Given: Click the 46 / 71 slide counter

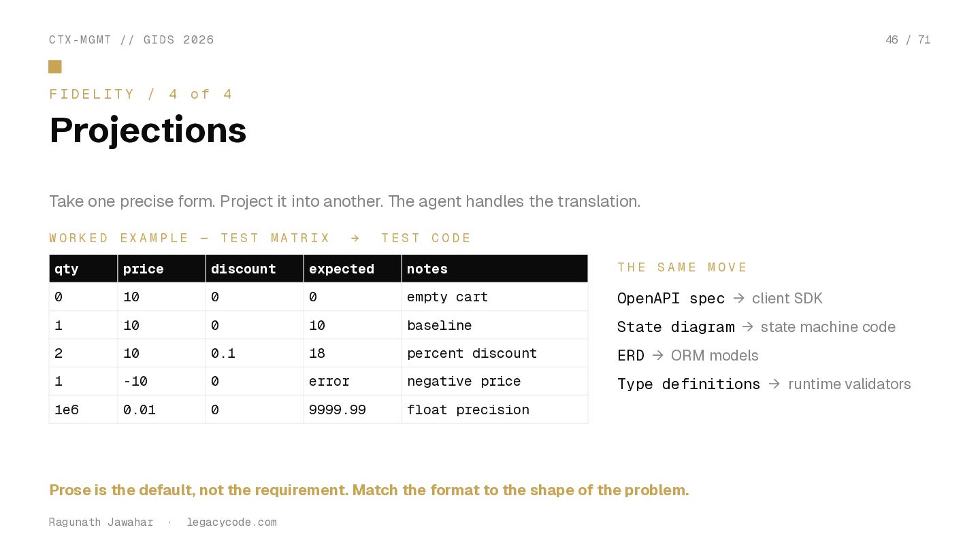Looking at the screenshot, I should click(908, 39).
